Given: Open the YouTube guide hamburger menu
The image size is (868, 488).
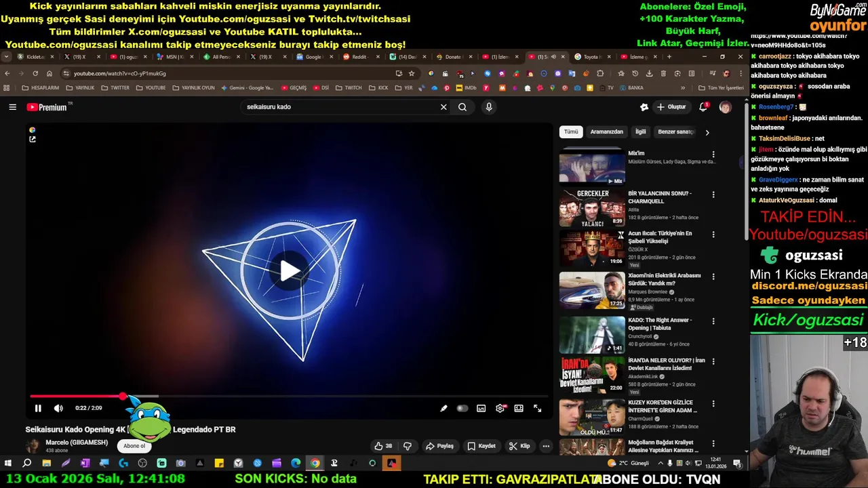Looking at the screenshot, I should [12, 107].
